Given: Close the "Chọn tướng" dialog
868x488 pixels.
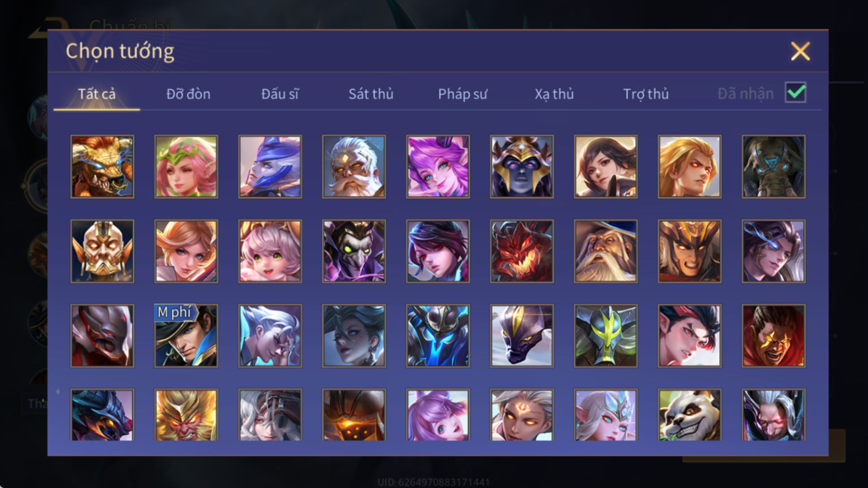Looking at the screenshot, I should click(x=800, y=51).
